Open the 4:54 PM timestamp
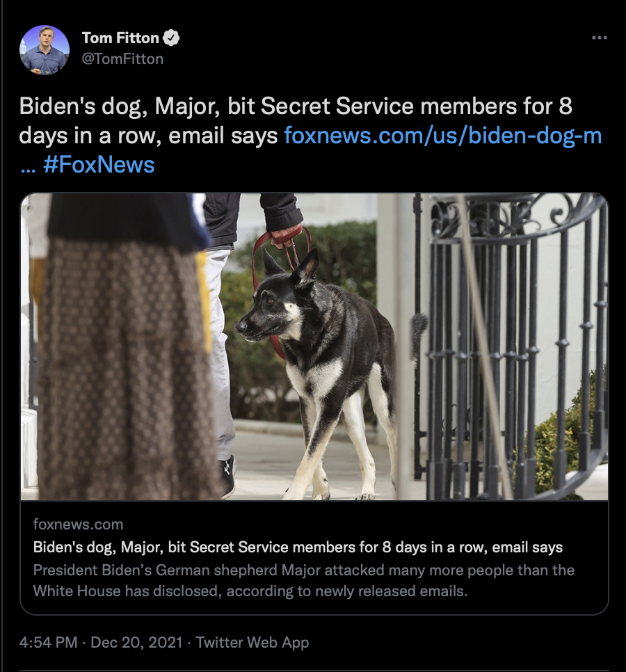This screenshot has height=672, width=626. click(x=49, y=642)
